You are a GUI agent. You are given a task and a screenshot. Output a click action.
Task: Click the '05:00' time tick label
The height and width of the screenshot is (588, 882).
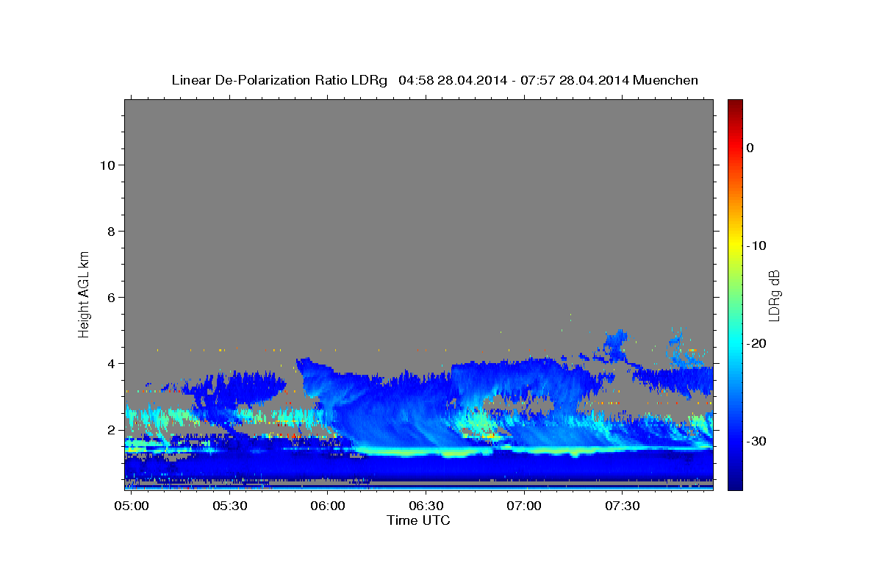point(132,506)
